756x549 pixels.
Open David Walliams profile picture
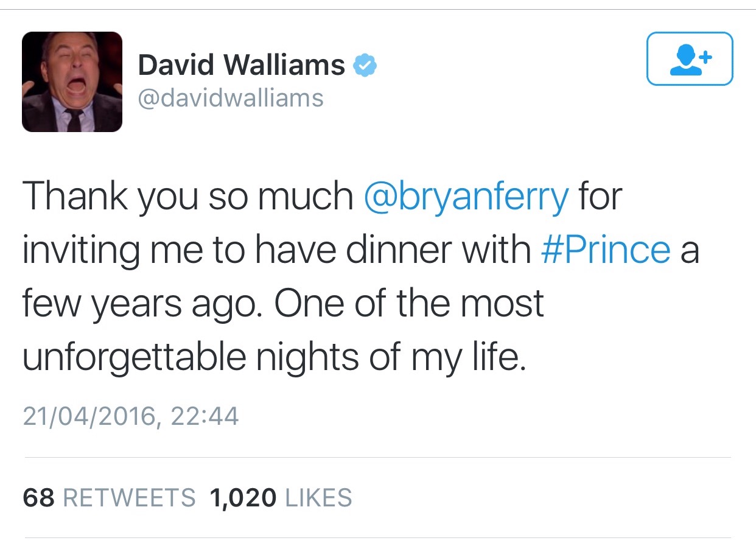72,82
